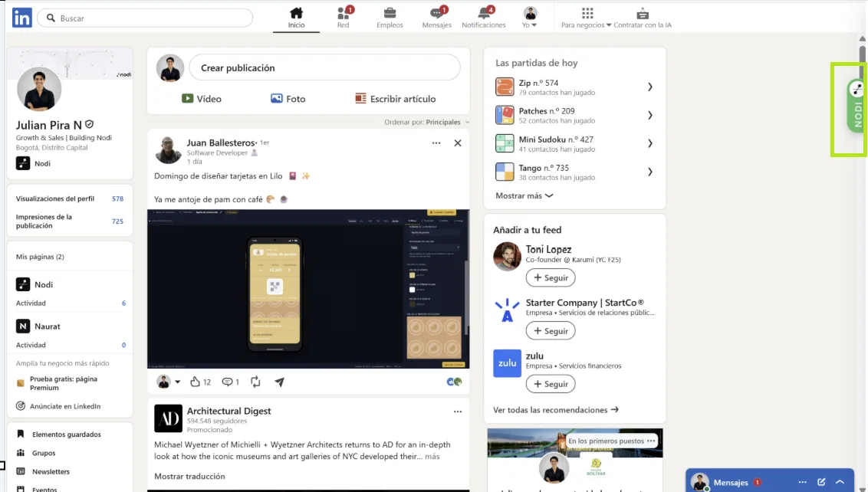Open the Patches n.º 209 game
Screen dimensions: 868x492
point(574,115)
